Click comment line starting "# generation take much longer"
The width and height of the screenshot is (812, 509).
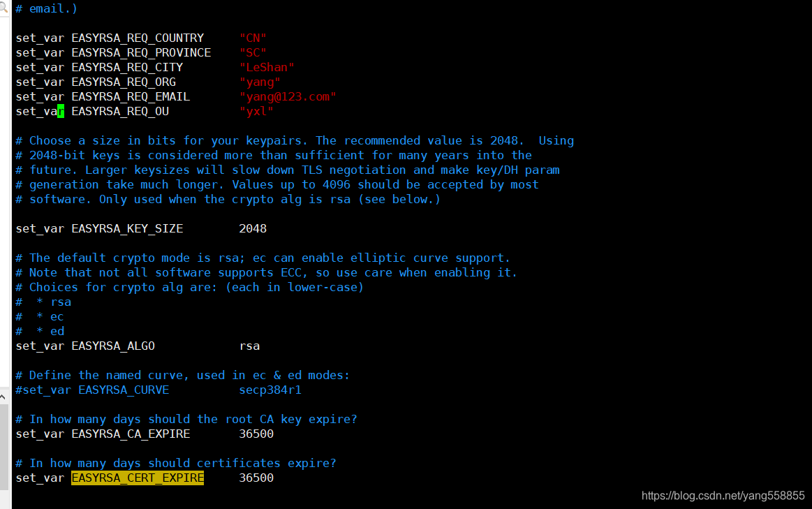pos(277,185)
